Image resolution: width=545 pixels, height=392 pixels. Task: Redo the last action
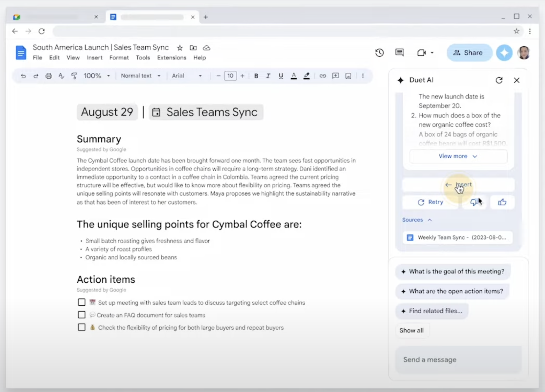click(36, 76)
